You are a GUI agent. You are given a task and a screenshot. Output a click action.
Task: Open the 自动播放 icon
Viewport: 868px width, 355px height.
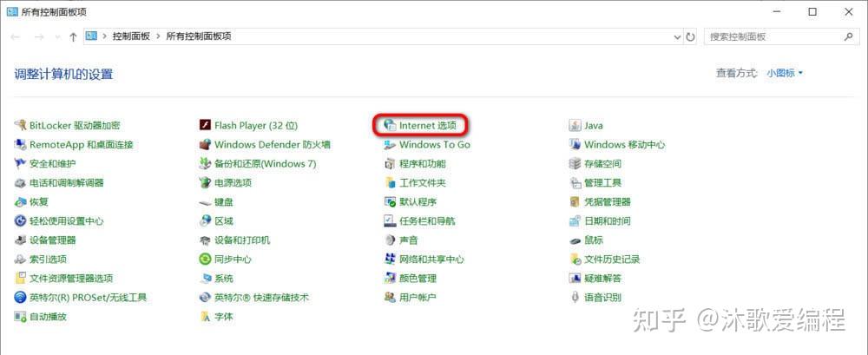coord(21,317)
